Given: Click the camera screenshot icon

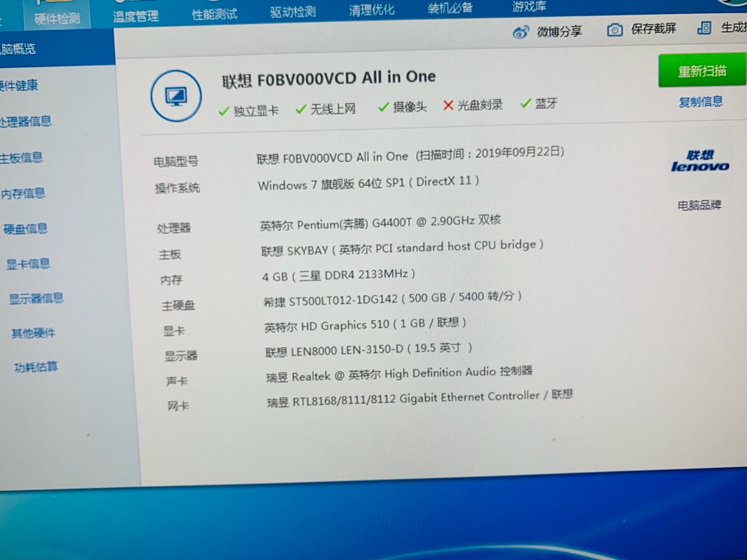Looking at the screenshot, I should pyautogui.click(x=615, y=30).
